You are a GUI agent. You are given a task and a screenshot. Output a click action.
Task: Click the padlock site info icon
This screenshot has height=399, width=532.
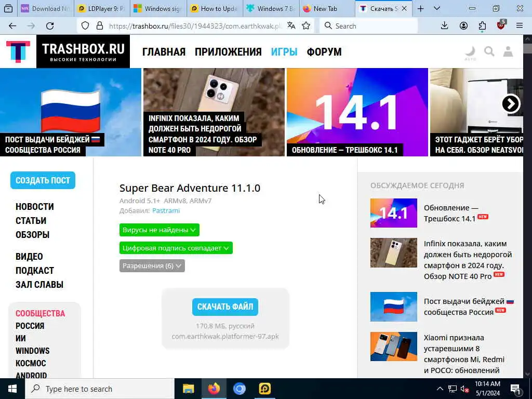99,26
